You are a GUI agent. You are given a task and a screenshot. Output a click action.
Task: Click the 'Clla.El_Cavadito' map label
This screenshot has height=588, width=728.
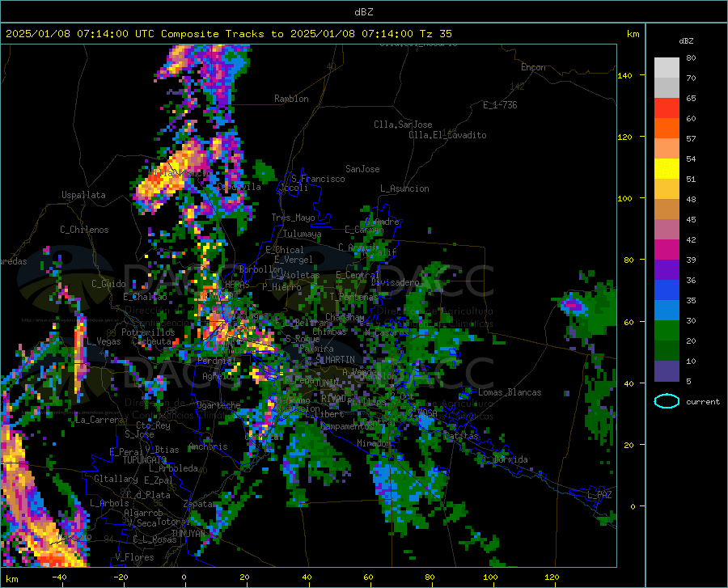(447, 135)
